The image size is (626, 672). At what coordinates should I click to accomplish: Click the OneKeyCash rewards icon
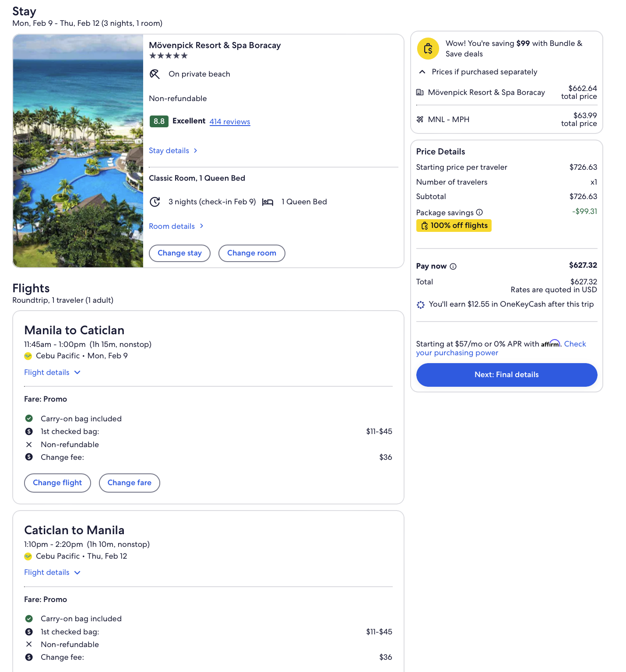click(x=421, y=304)
